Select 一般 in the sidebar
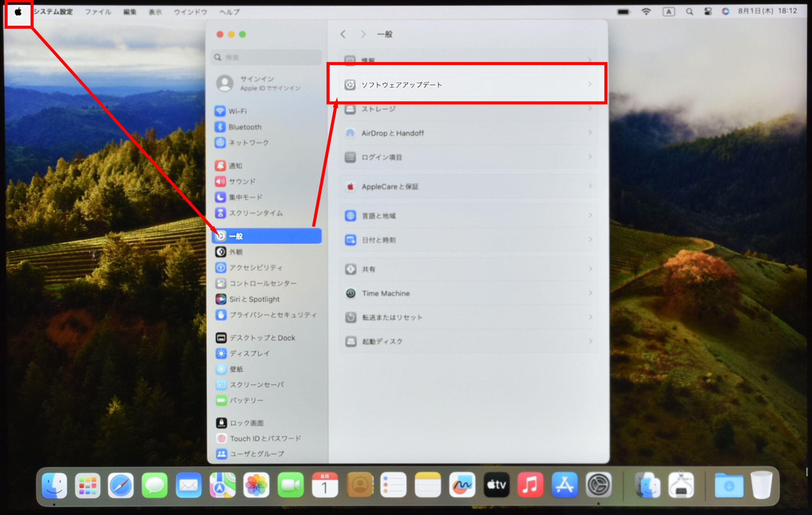This screenshot has height=515, width=812. point(266,236)
